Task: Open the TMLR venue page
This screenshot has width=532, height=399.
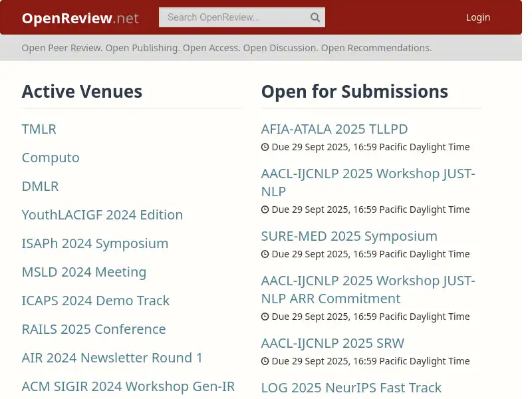Action: (39, 129)
